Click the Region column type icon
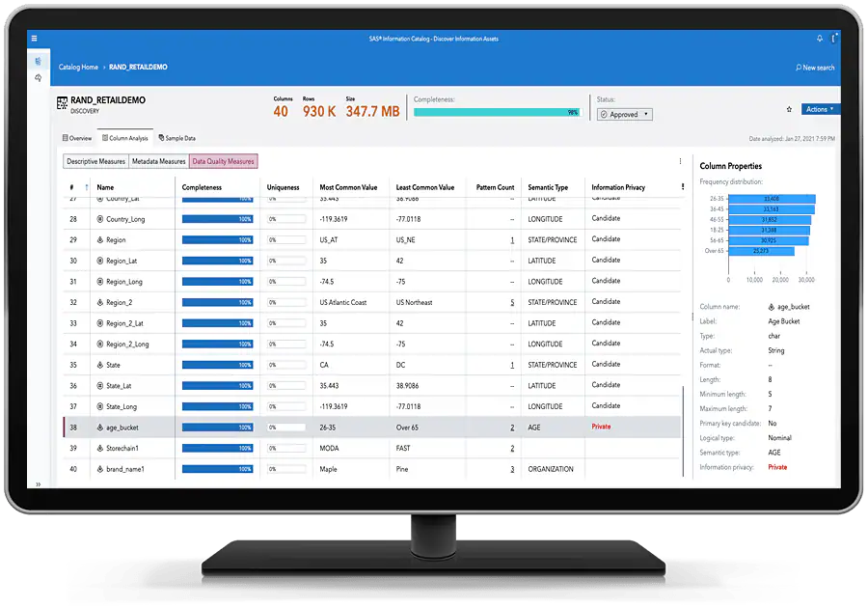 100,240
